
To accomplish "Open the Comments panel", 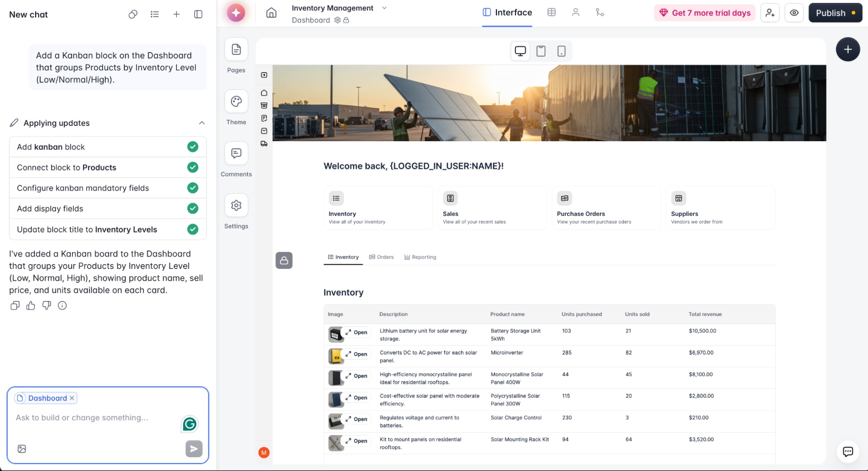I will 236,153.
